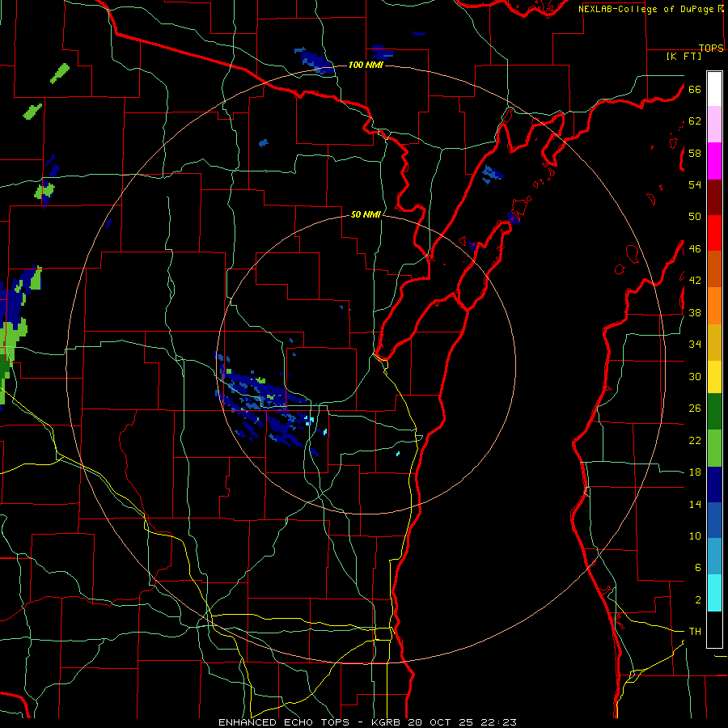
Task: Click the "30" legend value
Action: pos(695,376)
